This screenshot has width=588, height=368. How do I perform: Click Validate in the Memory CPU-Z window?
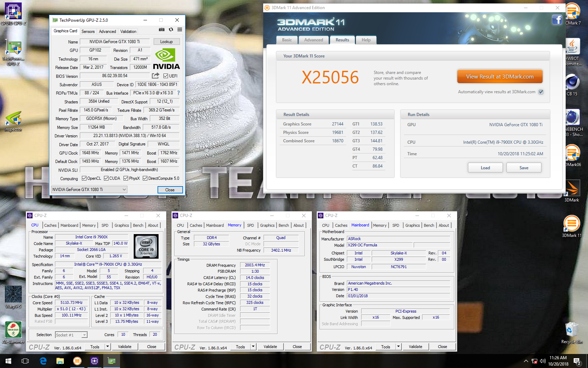pyautogui.click(x=270, y=347)
